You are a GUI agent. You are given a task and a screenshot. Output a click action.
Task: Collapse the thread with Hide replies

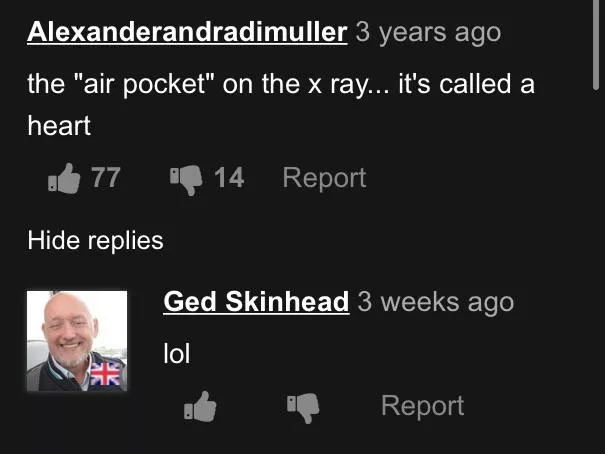(x=95, y=241)
